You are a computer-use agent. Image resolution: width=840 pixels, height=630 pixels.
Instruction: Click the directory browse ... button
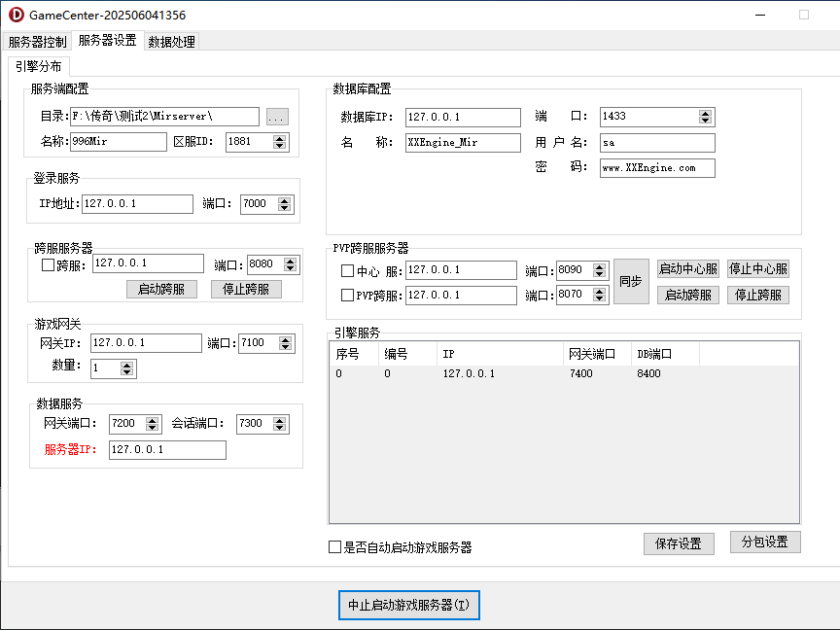tap(277, 117)
